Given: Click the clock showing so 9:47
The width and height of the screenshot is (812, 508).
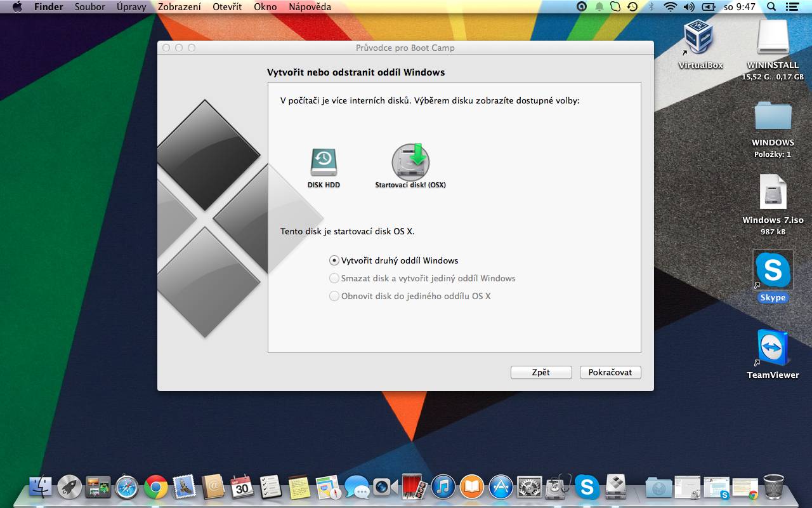Looking at the screenshot, I should tap(740, 7).
